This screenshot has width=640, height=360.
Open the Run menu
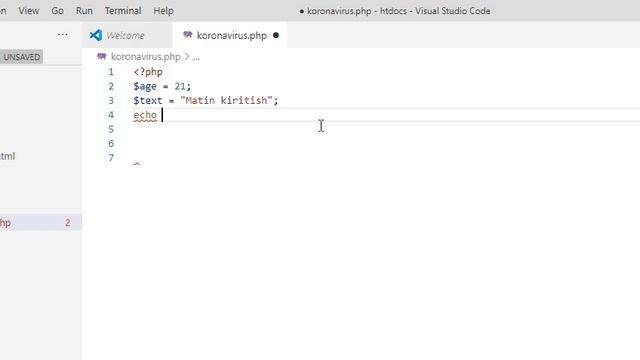pyautogui.click(x=84, y=11)
